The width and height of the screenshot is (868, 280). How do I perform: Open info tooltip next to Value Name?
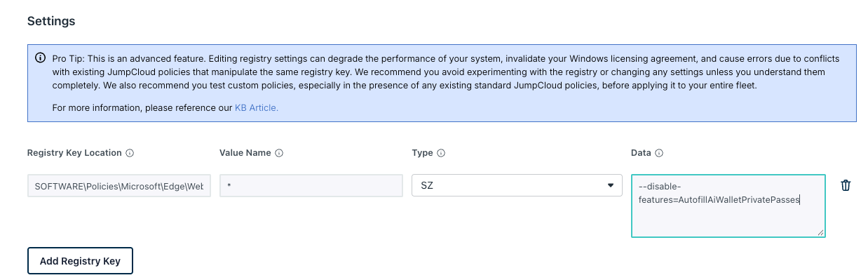click(x=279, y=153)
